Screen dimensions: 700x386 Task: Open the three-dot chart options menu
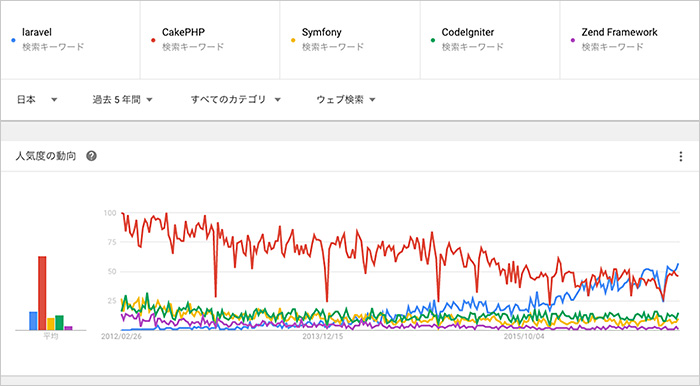680,156
